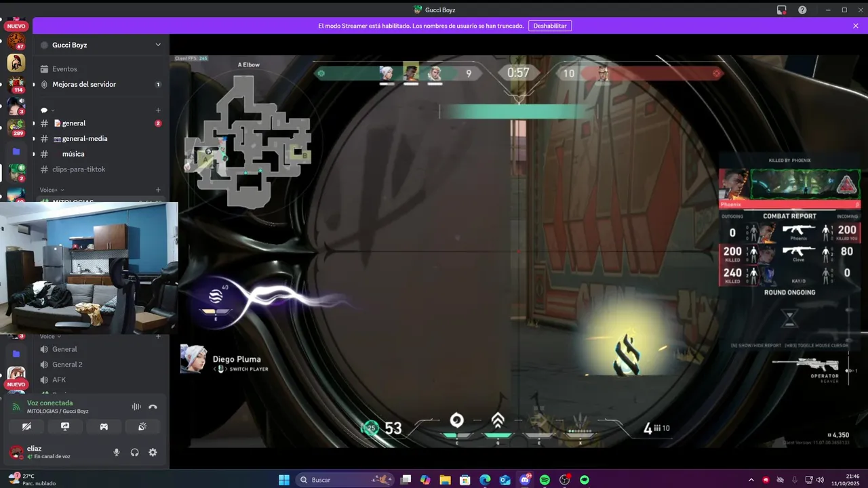The image size is (868, 488).
Task: Open server with the 114 notification badge
Action: (x=16, y=85)
